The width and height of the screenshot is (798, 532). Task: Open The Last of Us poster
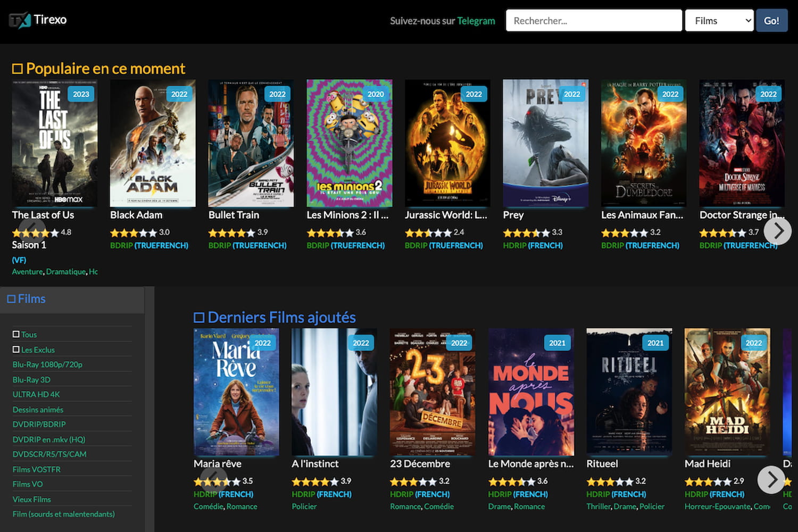click(55, 143)
